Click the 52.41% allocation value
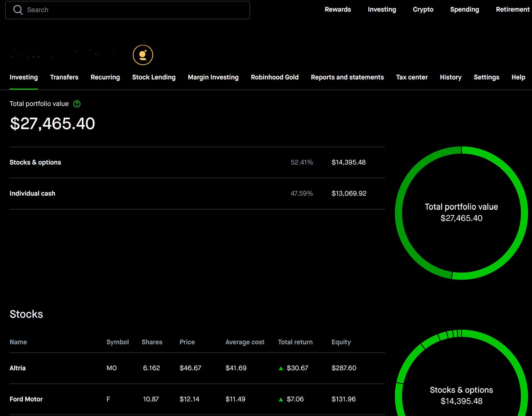The width and height of the screenshot is (532, 416). tap(302, 162)
